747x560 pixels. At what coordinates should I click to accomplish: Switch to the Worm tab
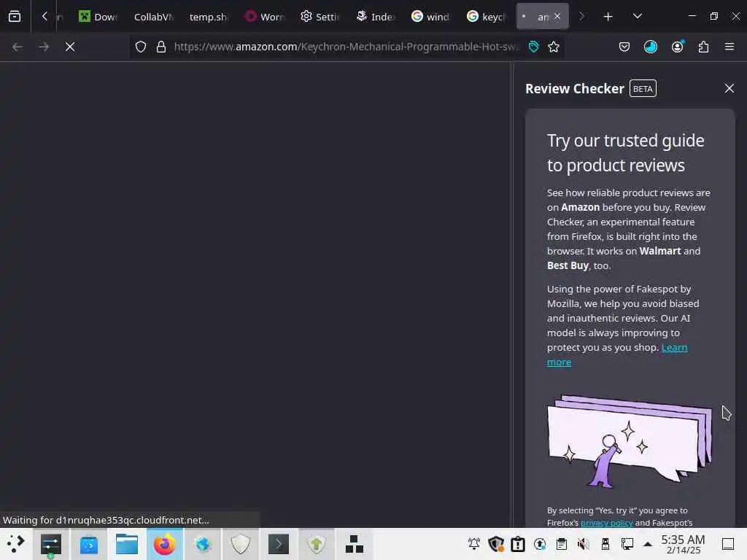tap(264, 17)
